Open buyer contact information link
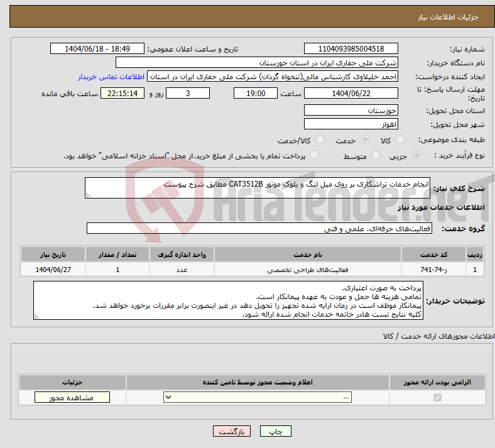Viewport: 495px width, 448px height. pos(111,77)
